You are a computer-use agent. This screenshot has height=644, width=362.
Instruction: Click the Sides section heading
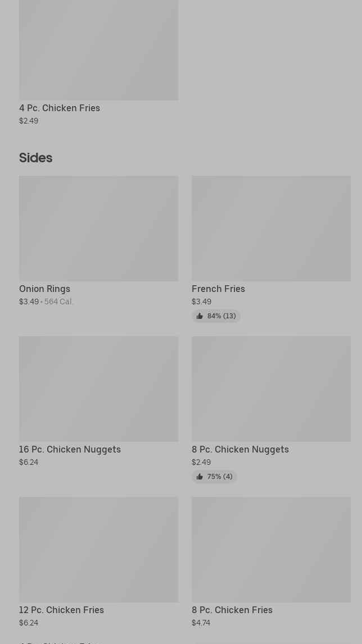pyautogui.click(x=35, y=158)
